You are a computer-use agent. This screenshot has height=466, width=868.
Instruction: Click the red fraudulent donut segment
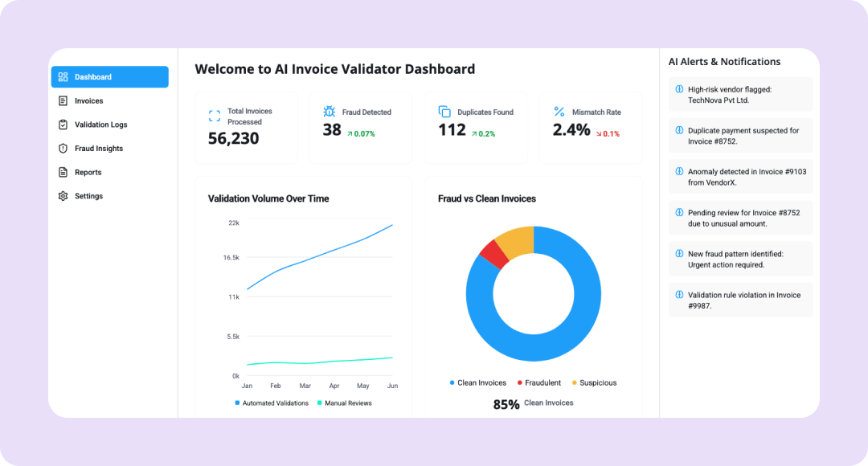pos(494,253)
